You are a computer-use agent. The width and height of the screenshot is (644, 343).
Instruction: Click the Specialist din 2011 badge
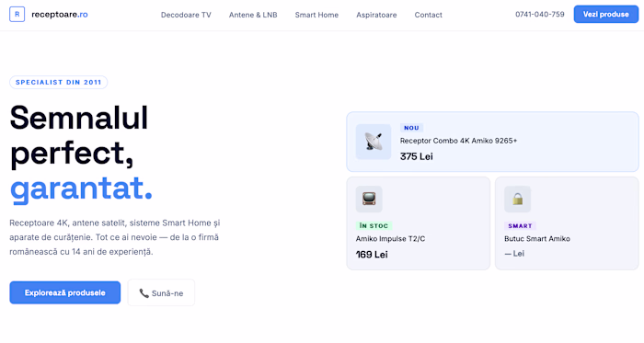[58, 82]
